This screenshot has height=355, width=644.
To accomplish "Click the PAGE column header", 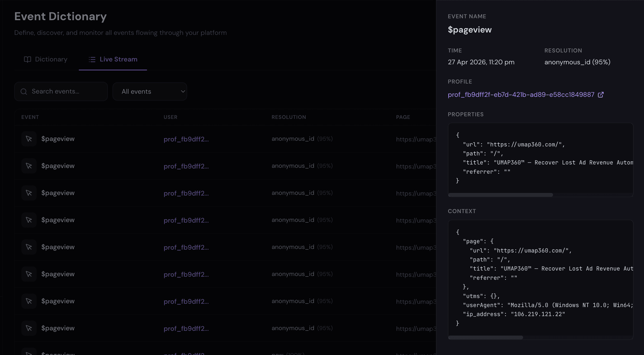I will [403, 117].
